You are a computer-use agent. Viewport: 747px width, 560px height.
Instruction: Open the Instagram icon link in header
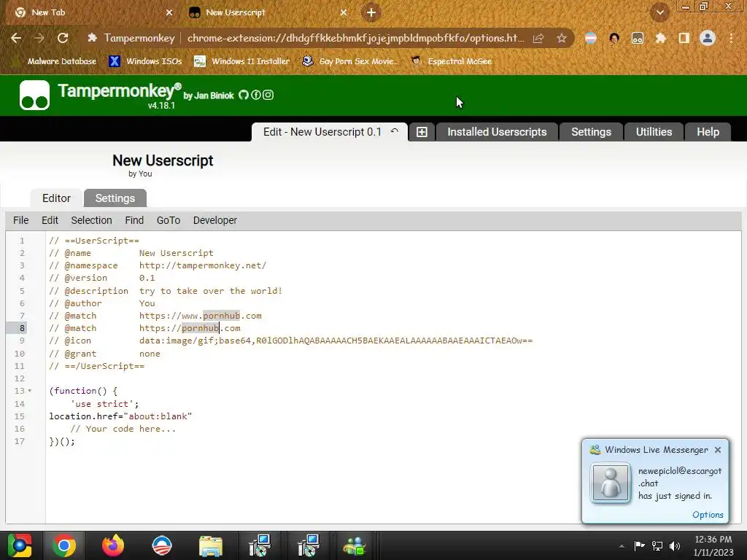pos(268,96)
